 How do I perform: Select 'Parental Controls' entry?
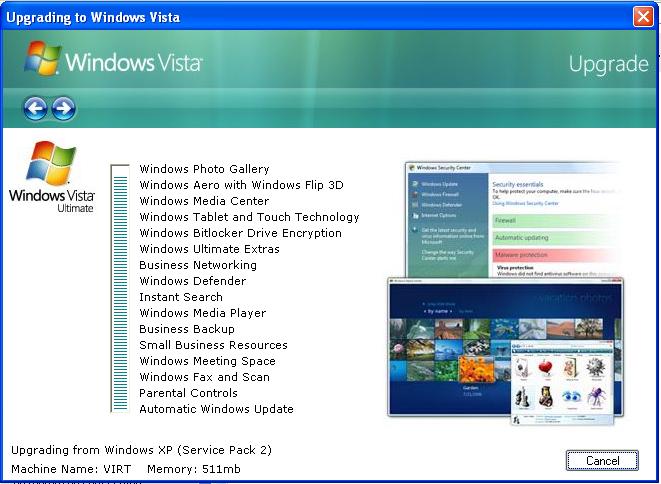(189, 393)
